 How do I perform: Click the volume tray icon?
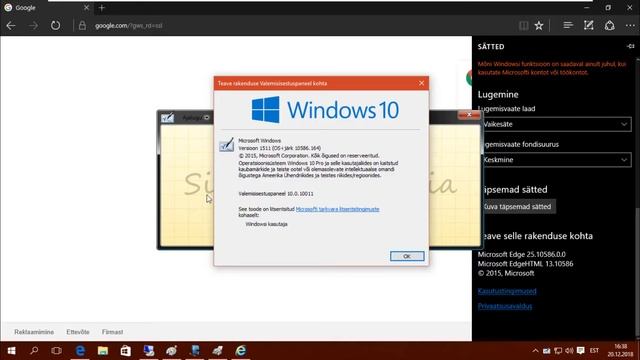[x=569, y=351]
